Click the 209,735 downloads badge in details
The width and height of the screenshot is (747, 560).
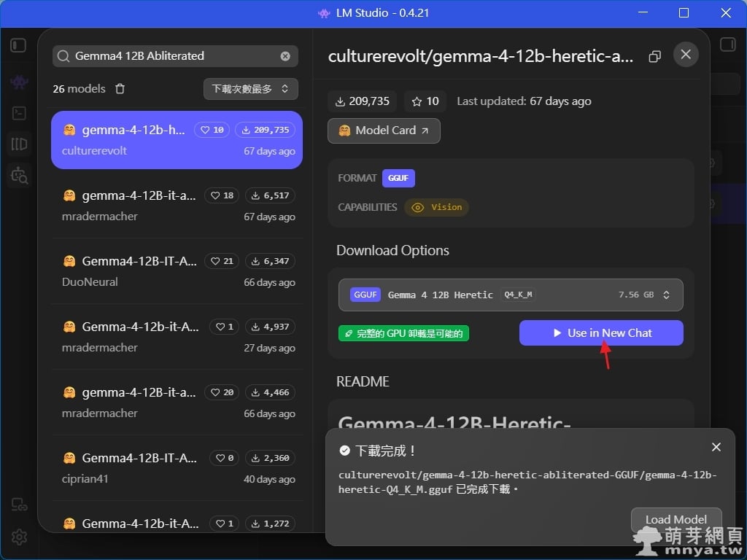[363, 101]
